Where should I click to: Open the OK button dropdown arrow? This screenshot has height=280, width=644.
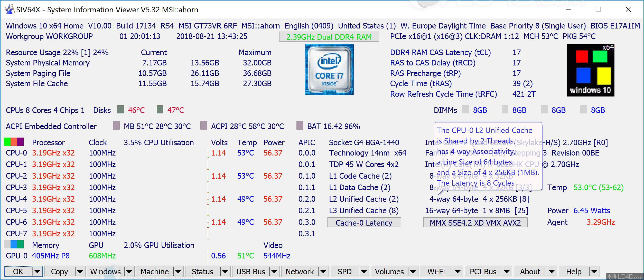pyautogui.click(x=38, y=272)
